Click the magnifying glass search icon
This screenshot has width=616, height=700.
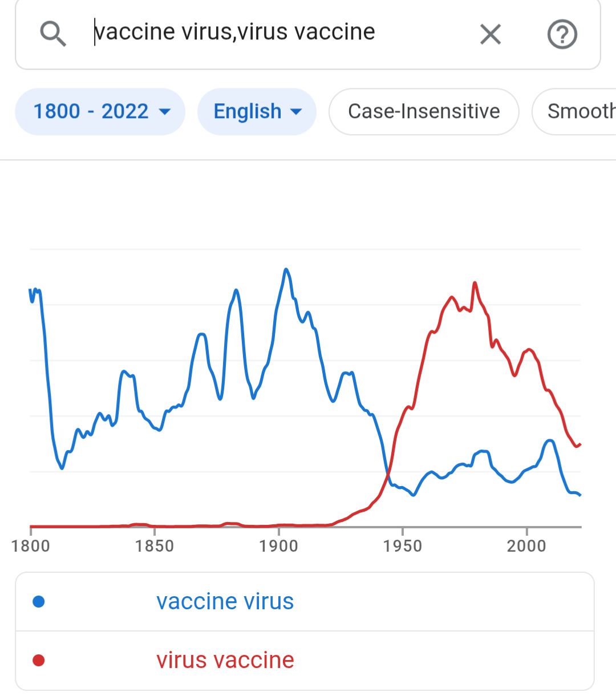(x=54, y=34)
